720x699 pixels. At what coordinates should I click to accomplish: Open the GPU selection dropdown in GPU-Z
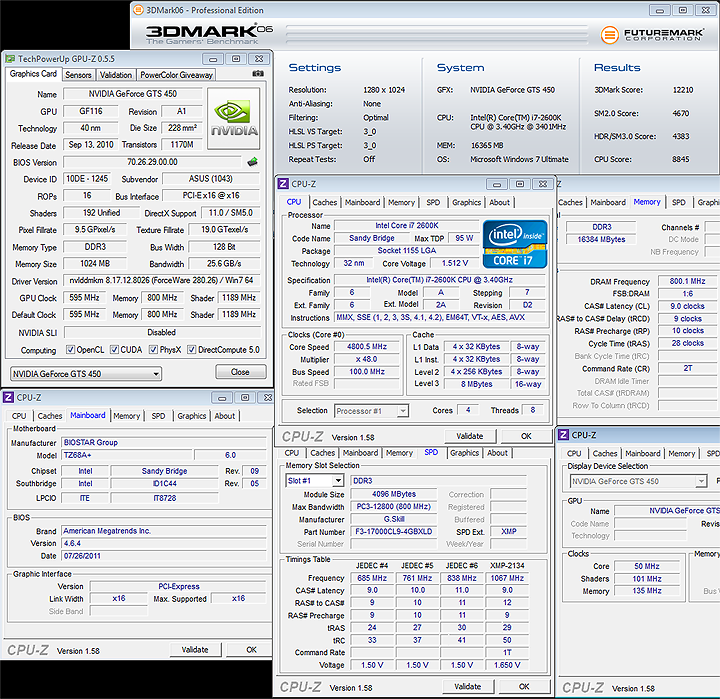click(86, 373)
